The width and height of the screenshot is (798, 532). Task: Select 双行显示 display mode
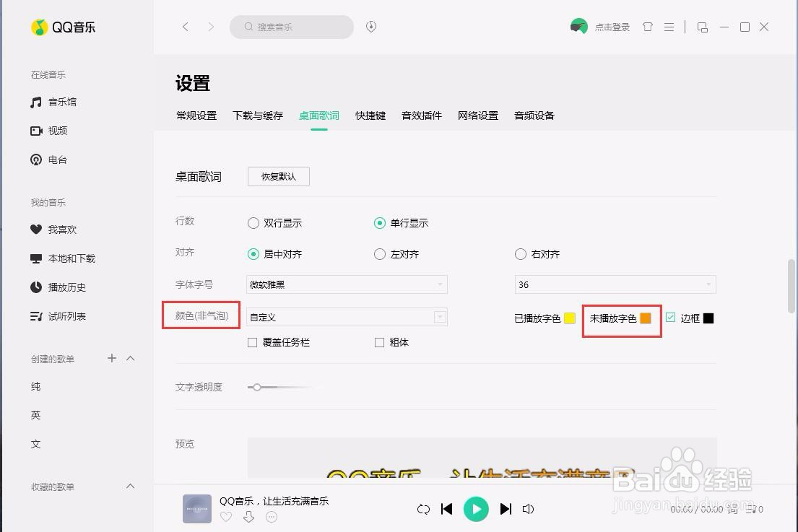pos(253,223)
